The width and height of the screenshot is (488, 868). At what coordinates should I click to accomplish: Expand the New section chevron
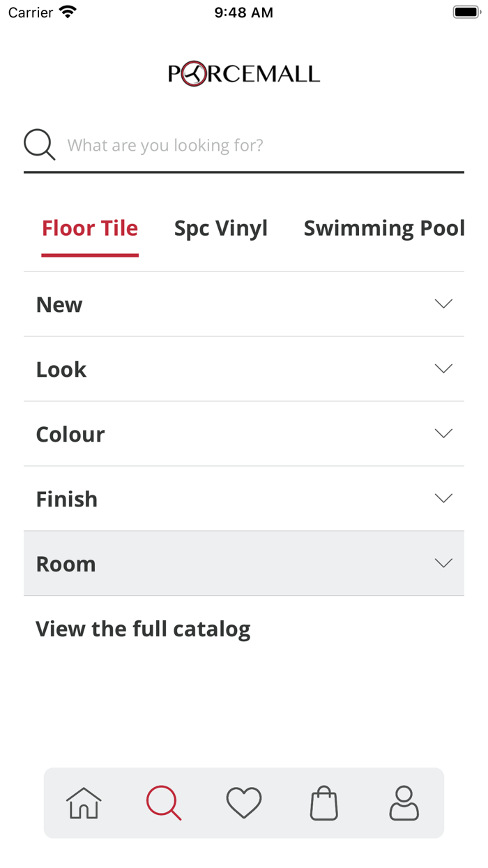(443, 304)
